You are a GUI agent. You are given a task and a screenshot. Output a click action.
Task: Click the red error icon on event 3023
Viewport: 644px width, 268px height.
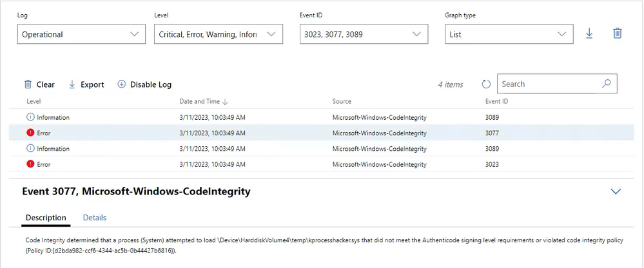[30, 164]
